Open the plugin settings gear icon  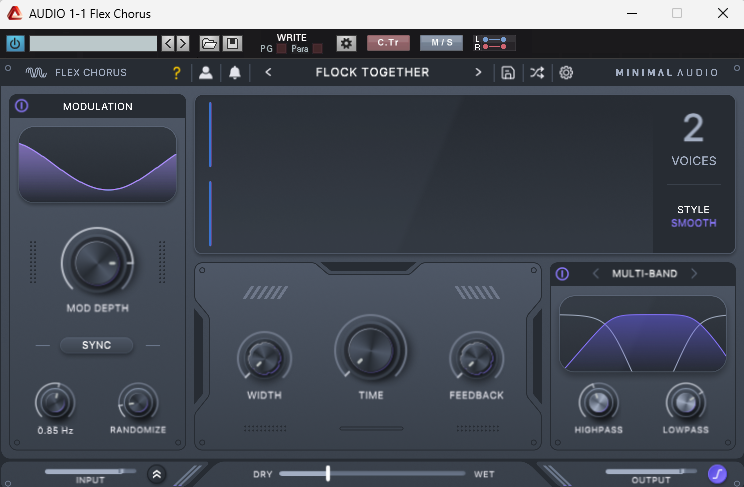(x=566, y=73)
